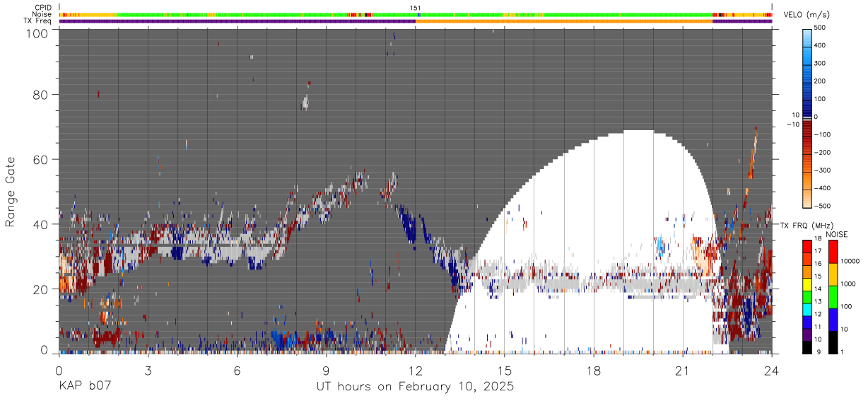
Task: Click x-axis tick label '3'
Action: [148, 370]
